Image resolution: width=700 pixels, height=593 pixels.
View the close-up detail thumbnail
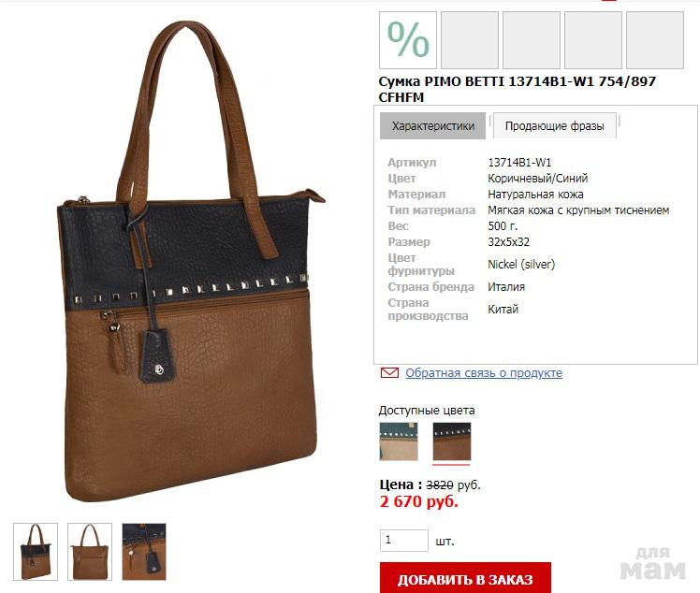[x=144, y=552]
